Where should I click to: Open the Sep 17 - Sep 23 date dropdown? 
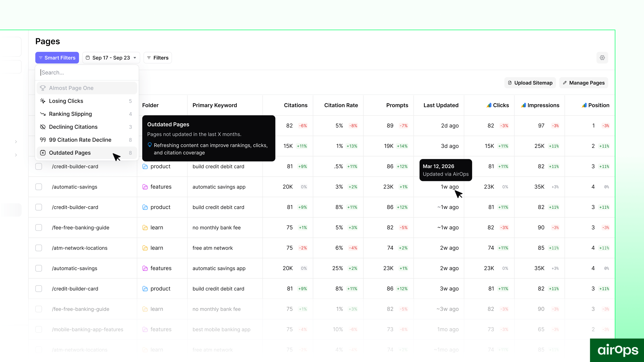pos(111,58)
